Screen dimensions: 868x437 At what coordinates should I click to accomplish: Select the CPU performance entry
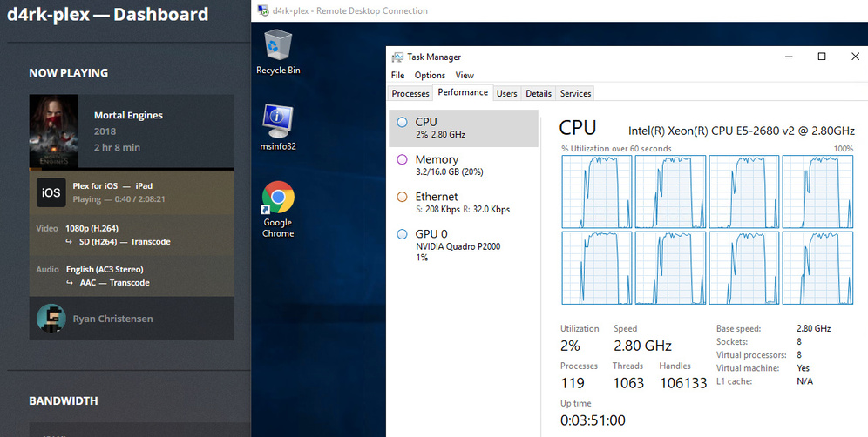coord(464,128)
